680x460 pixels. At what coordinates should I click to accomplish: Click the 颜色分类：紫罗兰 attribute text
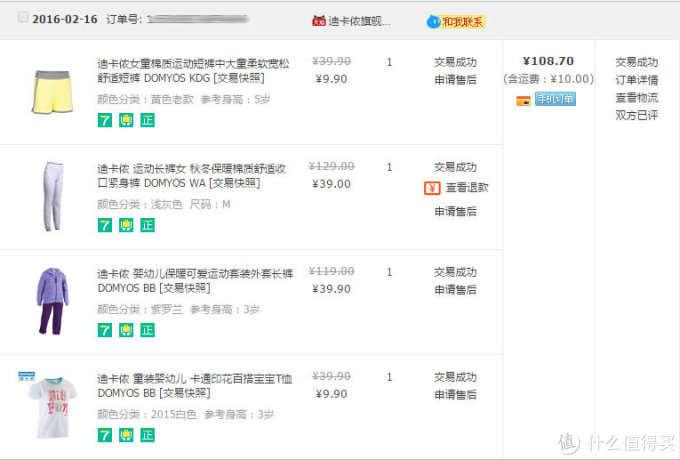tap(140, 309)
